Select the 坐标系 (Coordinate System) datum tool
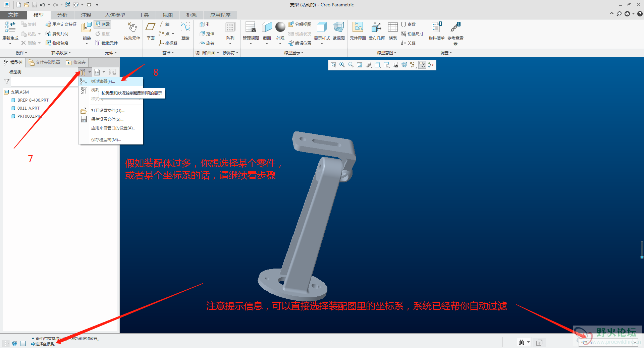This screenshot has height=348, width=644. [168, 43]
